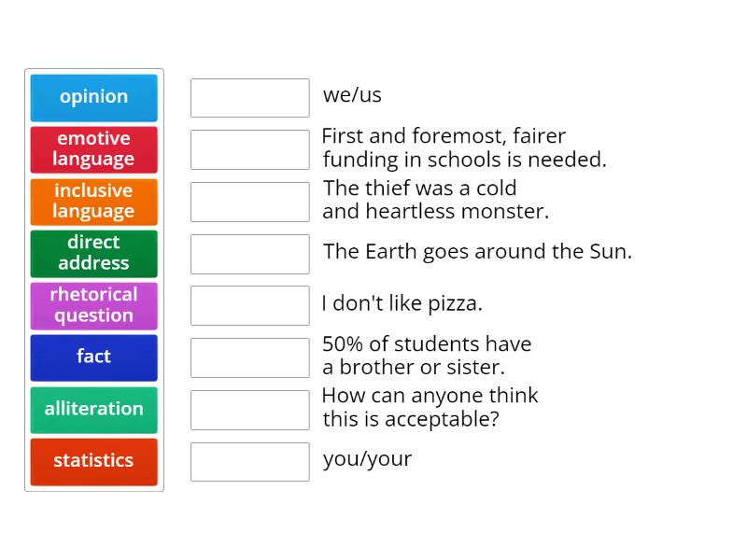Click the blue 'fact' tile
Viewport: 747px width, 560px height.
(x=93, y=357)
